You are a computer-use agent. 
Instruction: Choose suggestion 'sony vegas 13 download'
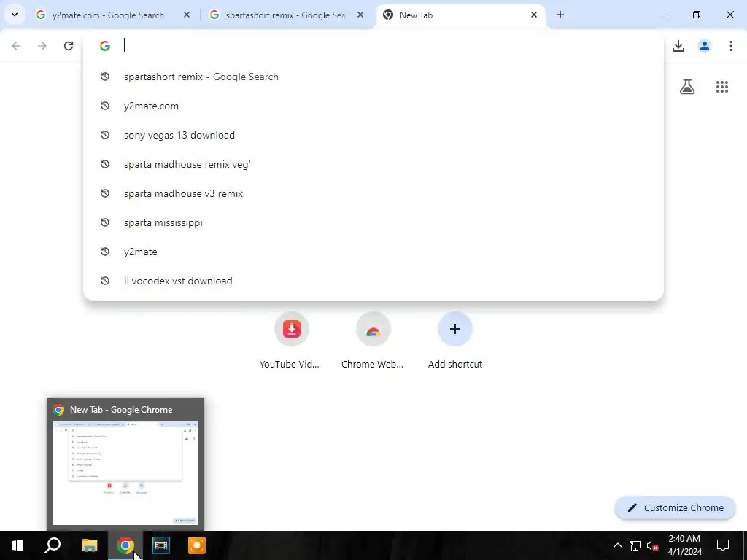pos(373,135)
